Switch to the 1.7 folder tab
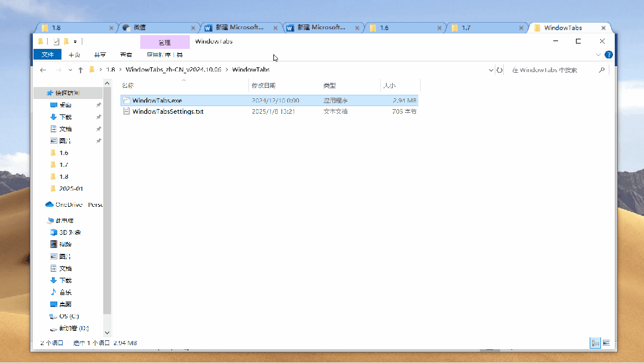Image resolution: width=644 pixels, height=363 pixels. point(486,28)
